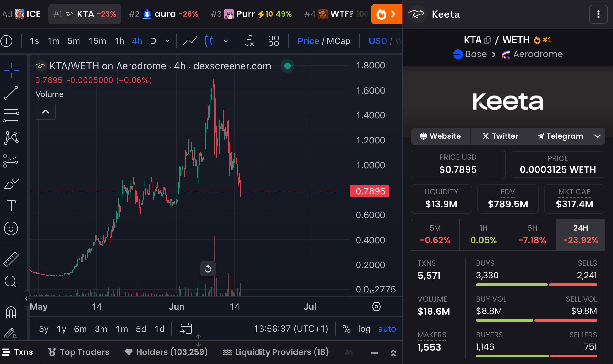Select the 24H price change tab
The image size is (613, 364).
581,235
